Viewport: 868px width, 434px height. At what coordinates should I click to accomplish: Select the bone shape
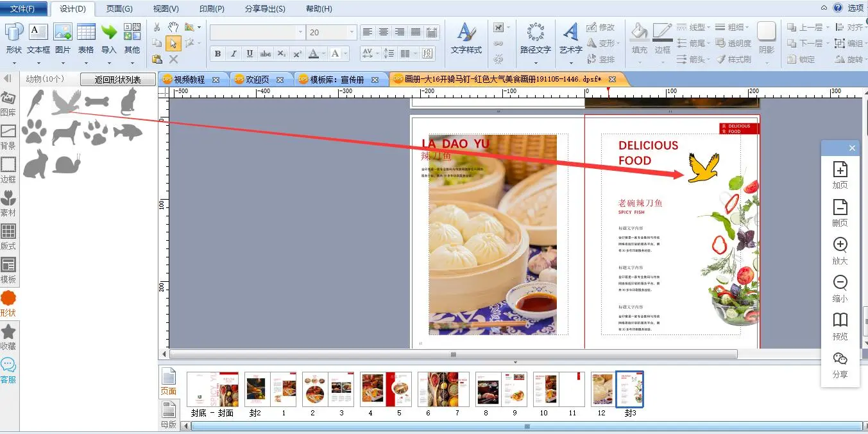[97, 101]
